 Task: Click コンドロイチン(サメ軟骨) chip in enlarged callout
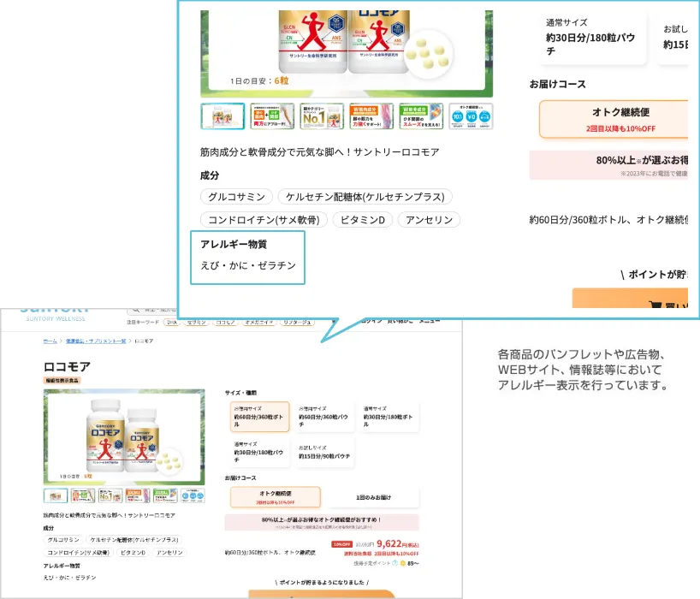(x=264, y=220)
